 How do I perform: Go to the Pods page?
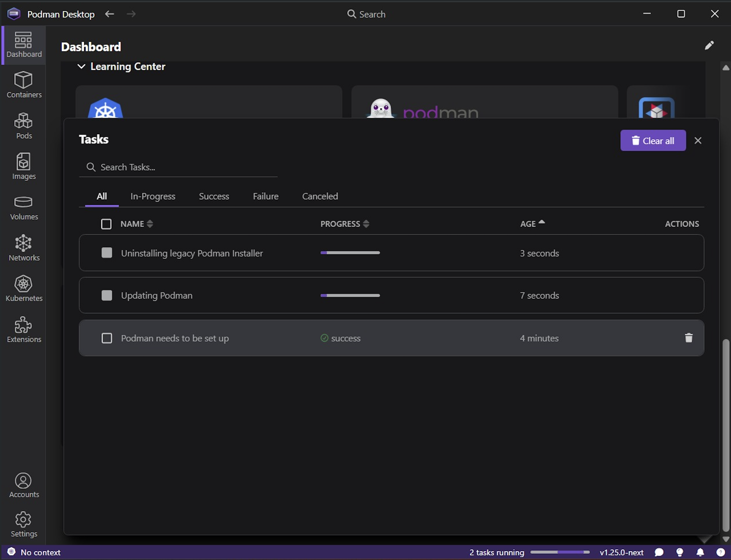(24, 126)
